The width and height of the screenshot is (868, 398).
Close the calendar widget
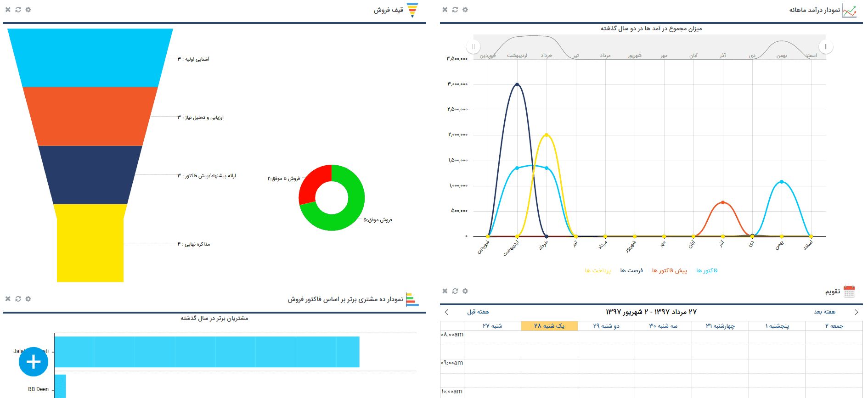point(445,291)
